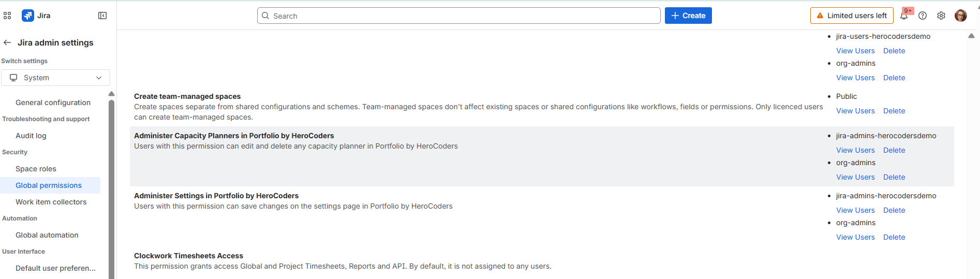The image size is (980, 279).
Task: Open Global automation in the sidebar
Action: tap(47, 235)
